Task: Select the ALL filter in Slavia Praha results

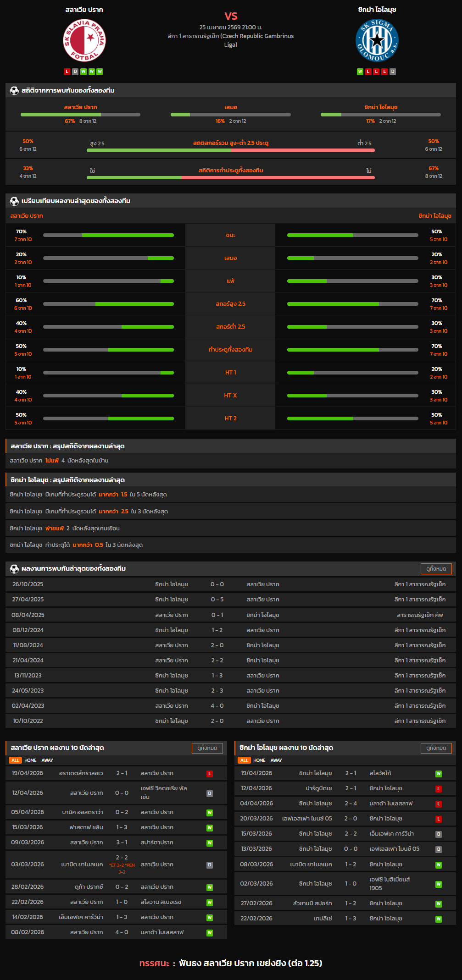Action: pos(15,760)
